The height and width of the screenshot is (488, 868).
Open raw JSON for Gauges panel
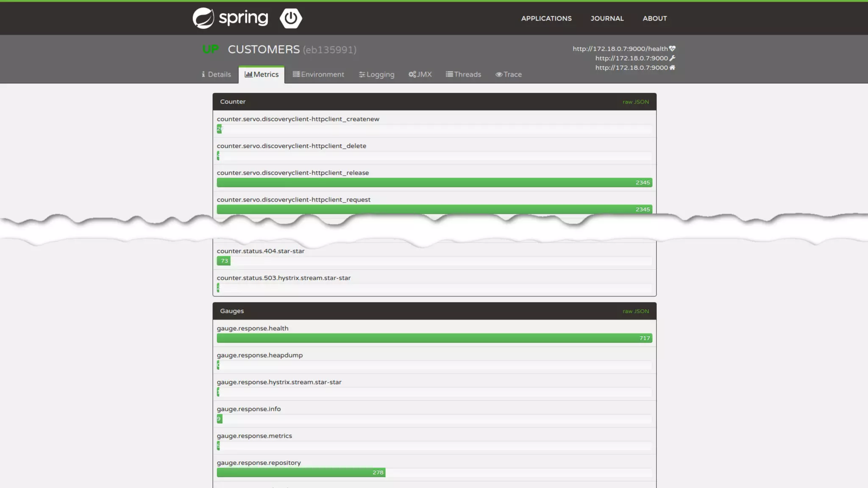point(635,311)
